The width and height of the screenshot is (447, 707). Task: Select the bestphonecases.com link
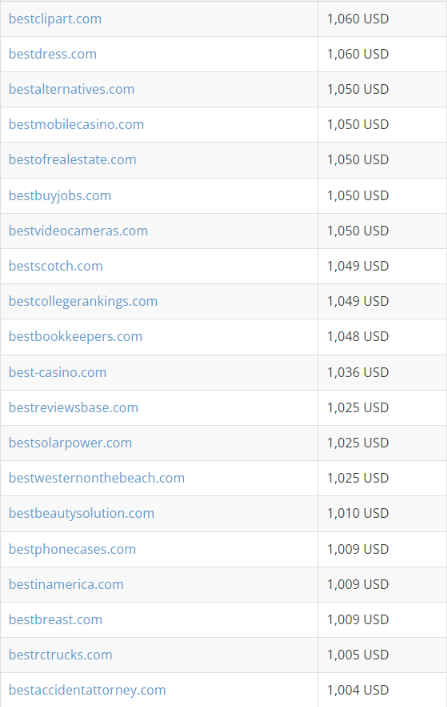72,549
